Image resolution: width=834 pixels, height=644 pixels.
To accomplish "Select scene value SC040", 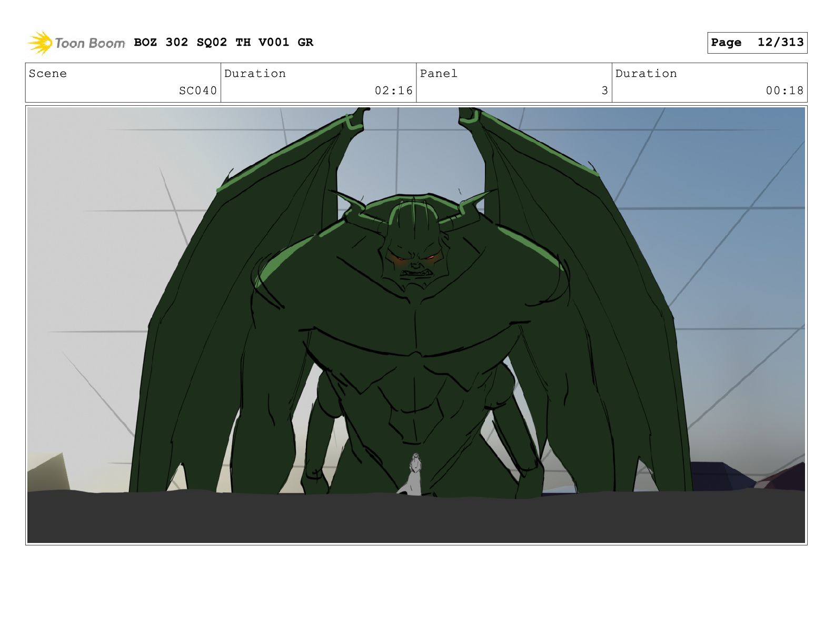I will click(x=198, y=90).
